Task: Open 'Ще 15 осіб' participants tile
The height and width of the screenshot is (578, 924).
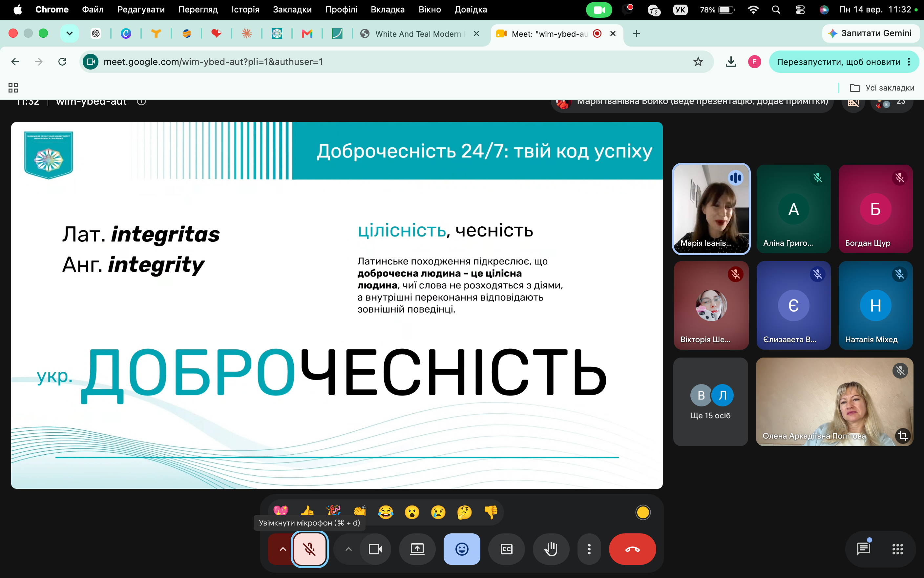Action: click(710, 402)
